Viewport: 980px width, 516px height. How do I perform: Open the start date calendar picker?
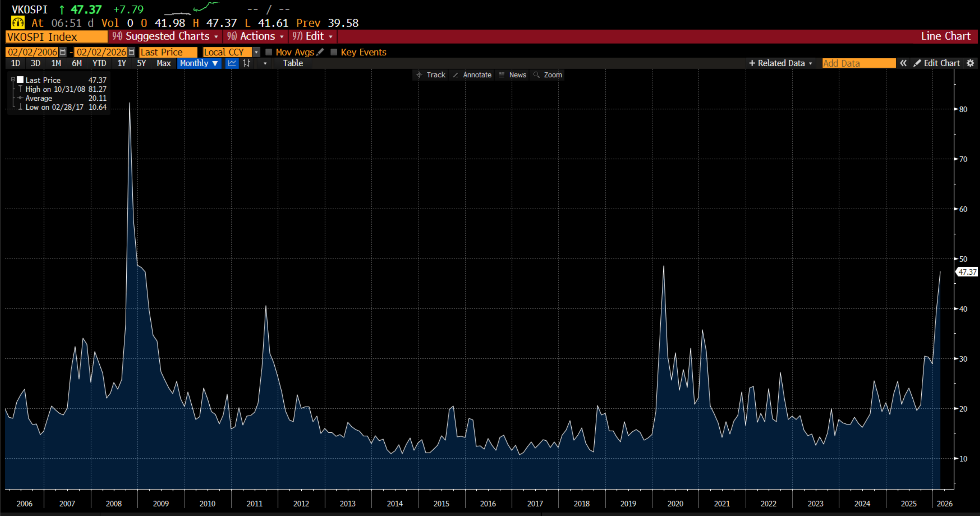click(63, 52)
